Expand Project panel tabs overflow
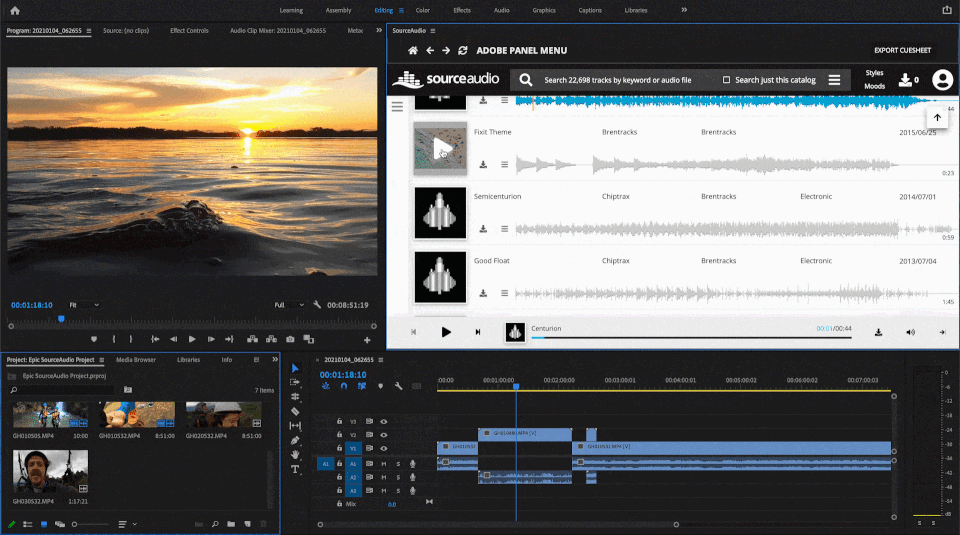This screenshot has height=535, width=960. 275,360
